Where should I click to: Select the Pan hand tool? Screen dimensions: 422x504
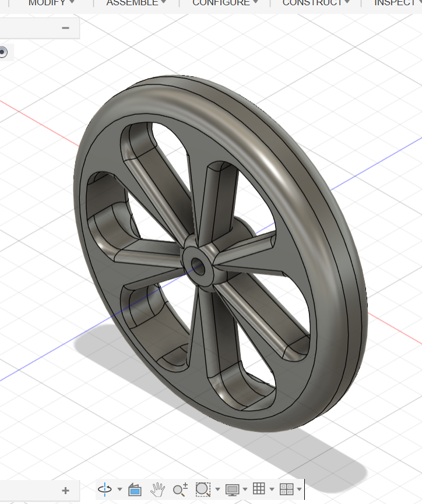157,489
